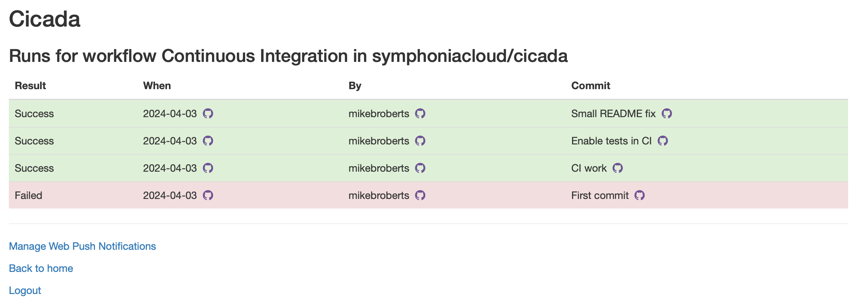The image size is (868, 308).
Task: Open run GitHub icon in the Enable tests row
Action: pyautogui.click(x=208, y=141)
